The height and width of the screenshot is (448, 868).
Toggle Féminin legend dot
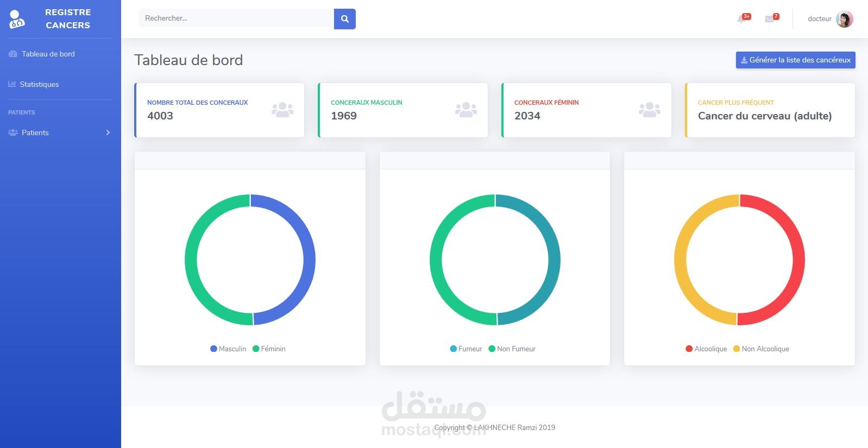coord(256,349)
